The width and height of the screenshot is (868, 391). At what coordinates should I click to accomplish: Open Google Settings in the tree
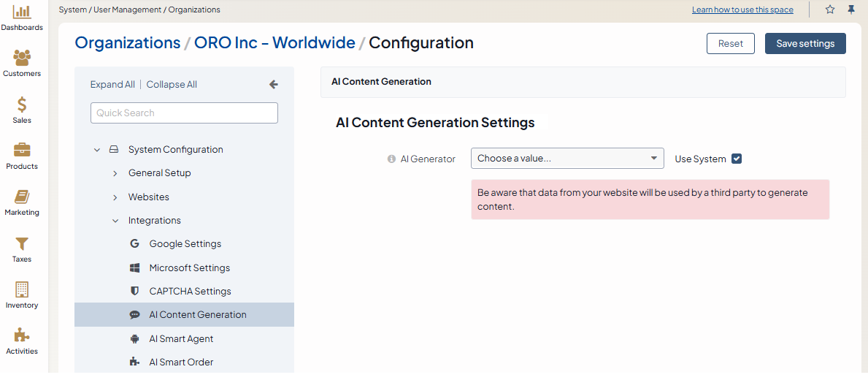tap(185, 244)
